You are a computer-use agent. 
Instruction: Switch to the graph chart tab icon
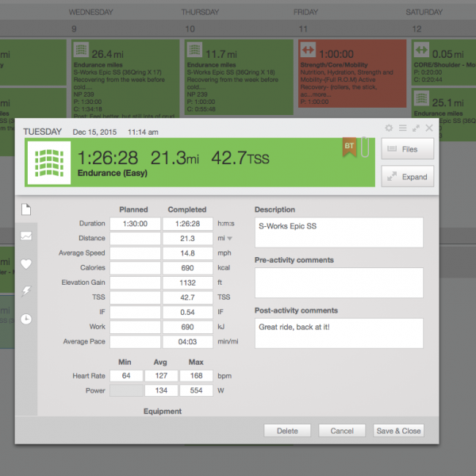(x=26, y=236)
